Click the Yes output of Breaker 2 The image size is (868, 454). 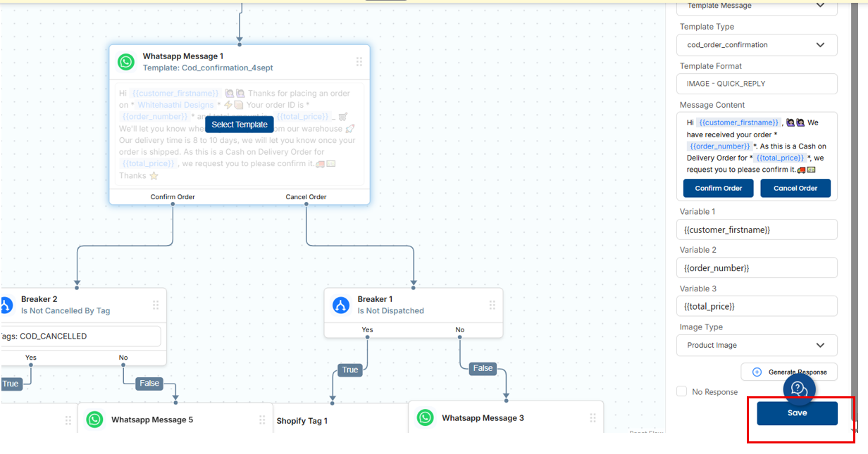point(31,358)
